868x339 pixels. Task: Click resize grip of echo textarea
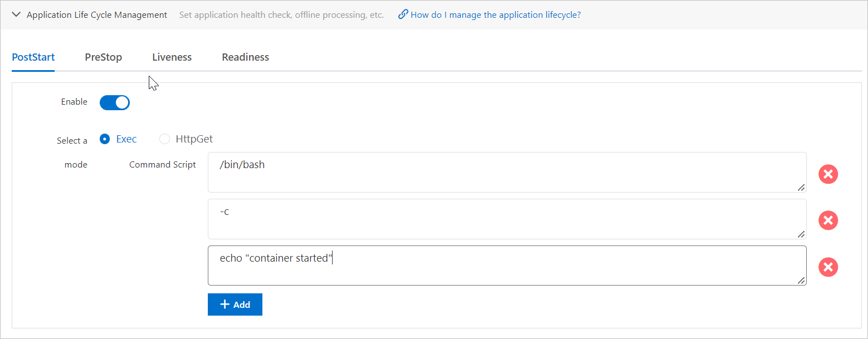pyautogui.click(x=801, y=281)
